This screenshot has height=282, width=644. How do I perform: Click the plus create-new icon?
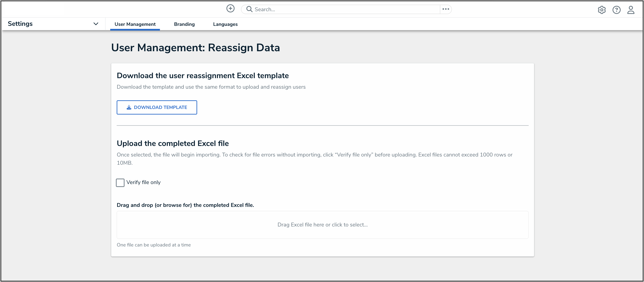(x=230, y=9)
